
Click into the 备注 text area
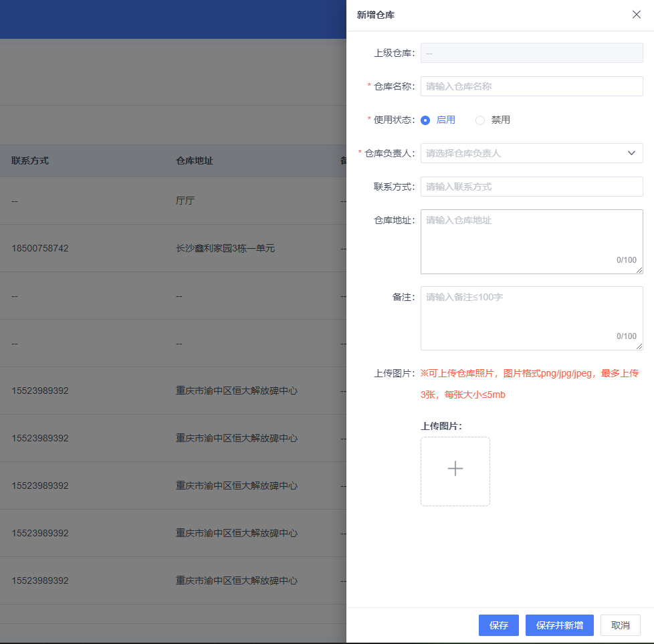(532, 318)
